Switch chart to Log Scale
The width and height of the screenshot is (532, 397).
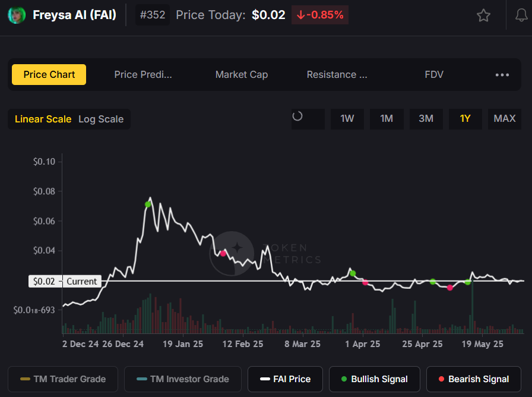click(101, 119)
